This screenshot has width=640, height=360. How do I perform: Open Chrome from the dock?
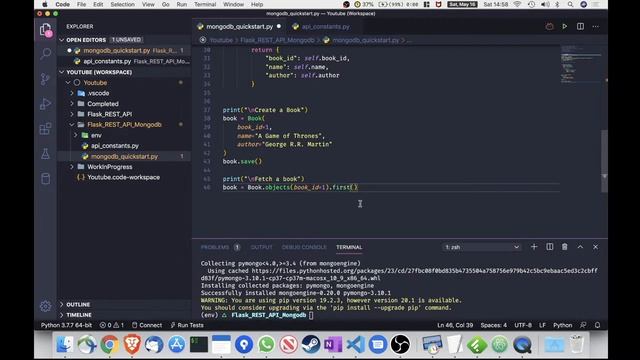(x=109, y=344)
